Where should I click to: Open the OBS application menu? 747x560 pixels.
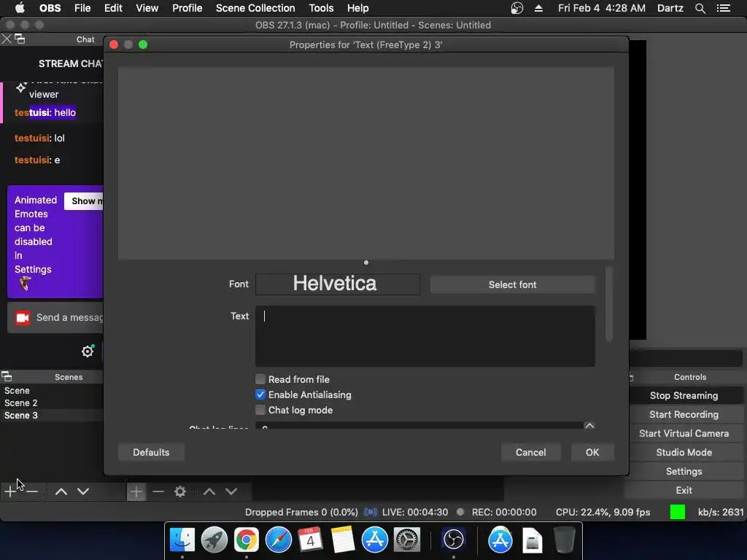[x=50, y=8]
